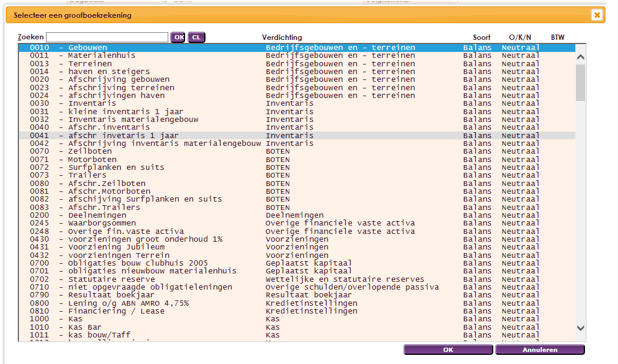Select row 0432 - voorzieningen Terrein
This screenshot has width=618, height=364.
(297, 255)
